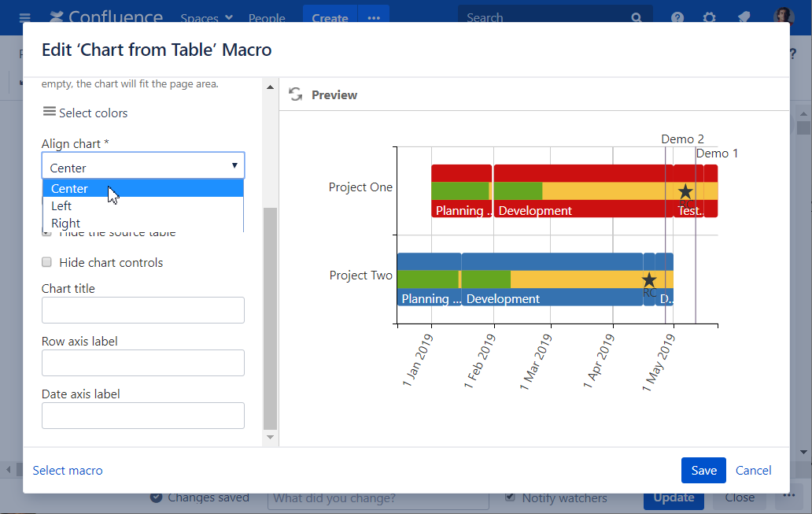
Task: Click the Project One RC star marker
Action: (x=685, y=191)
